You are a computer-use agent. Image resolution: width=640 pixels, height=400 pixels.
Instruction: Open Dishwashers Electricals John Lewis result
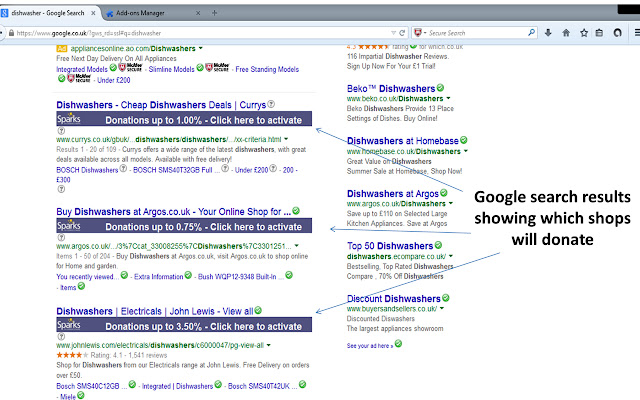(x=155, y=311)
